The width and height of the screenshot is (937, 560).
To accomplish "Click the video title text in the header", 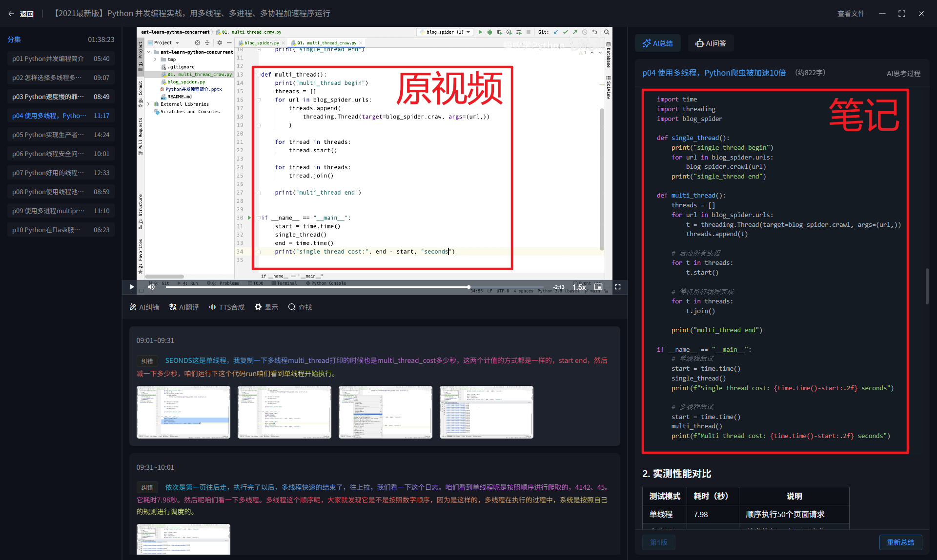I will [191, 14].
